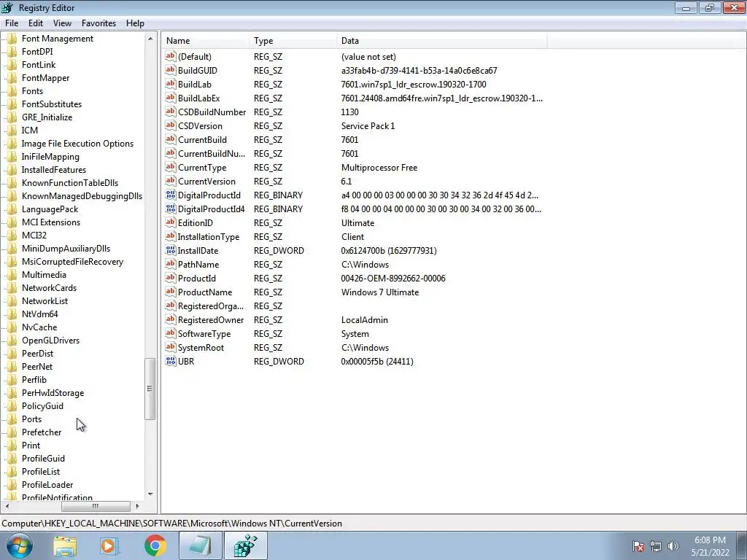The image size is (747, 560).
Task: Select the ProductId value name
Action: tap(197, 278)
